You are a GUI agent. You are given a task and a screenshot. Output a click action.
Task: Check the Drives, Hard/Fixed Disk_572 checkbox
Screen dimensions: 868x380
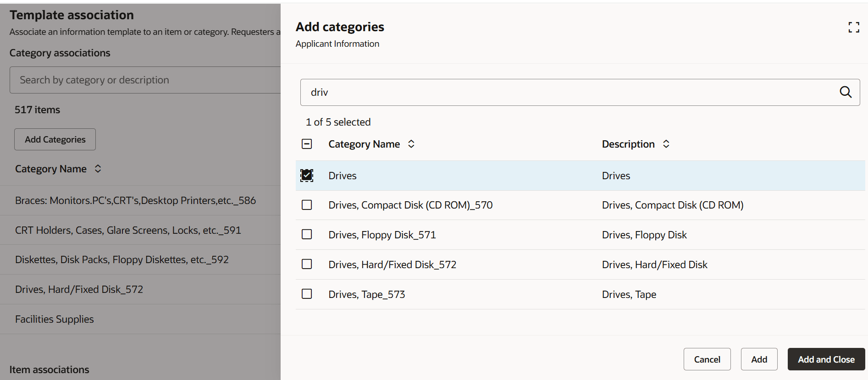(307, 264)
